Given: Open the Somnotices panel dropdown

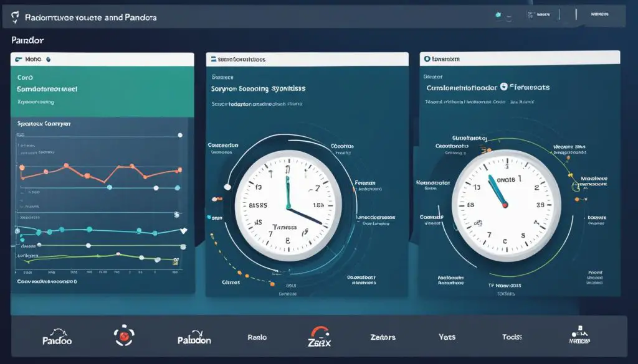Looking at the screenshot, I should [305, 58].
